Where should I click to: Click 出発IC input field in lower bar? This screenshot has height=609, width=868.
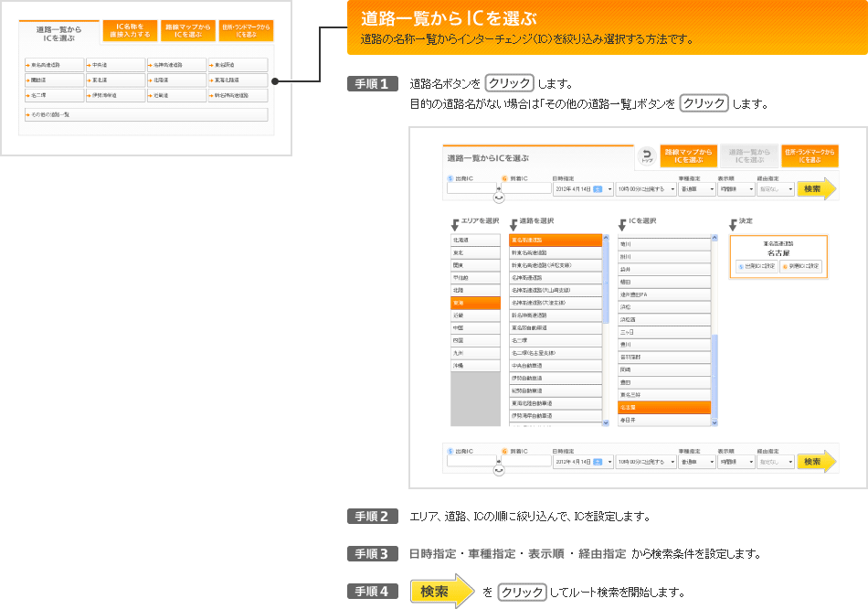click(471, 461)
